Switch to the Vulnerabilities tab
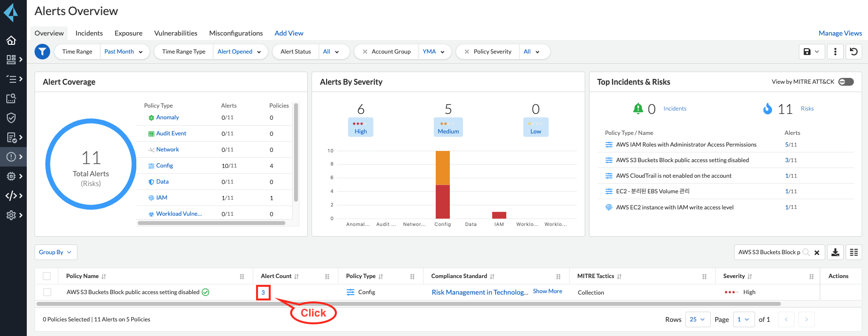 [x=176, y=33]
